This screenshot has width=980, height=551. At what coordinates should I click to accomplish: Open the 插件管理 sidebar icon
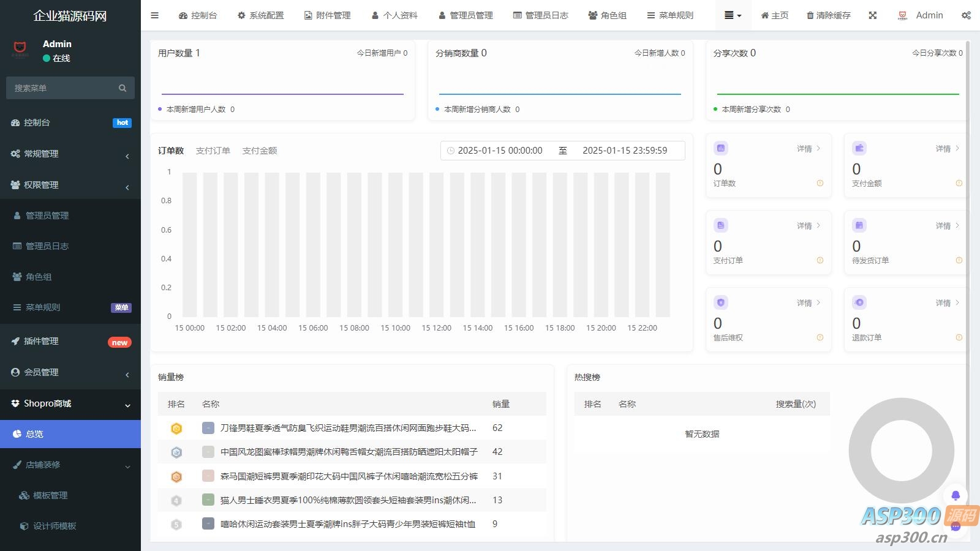pos(15,341)
